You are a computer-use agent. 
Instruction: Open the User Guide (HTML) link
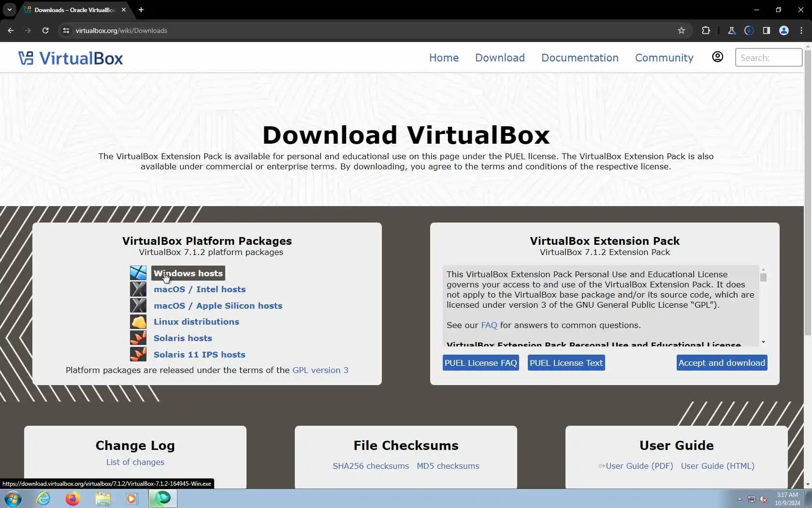(718, 466)
